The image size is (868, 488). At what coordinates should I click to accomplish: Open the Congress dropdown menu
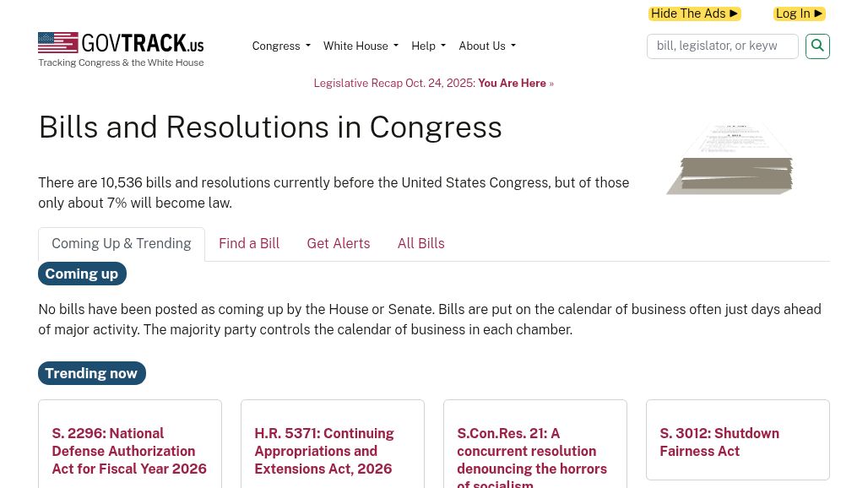(x=280, y=46)
